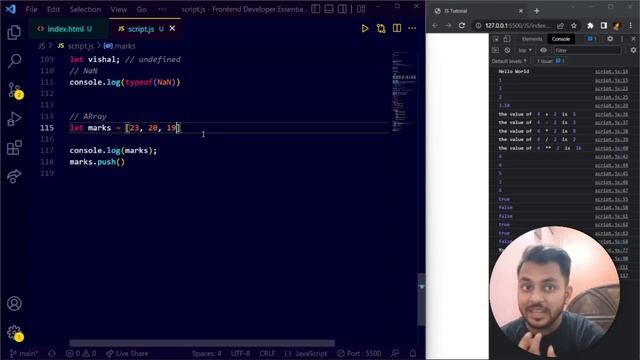Click Port : 5500 live server status
Viewport: 640px width, 360px height.
(x=359, y=353)
